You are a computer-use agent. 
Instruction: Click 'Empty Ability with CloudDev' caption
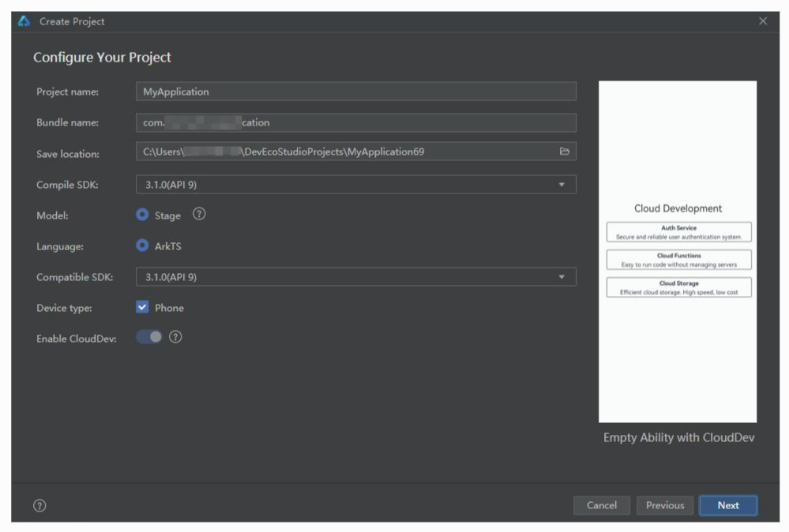[x=678, y=437]
